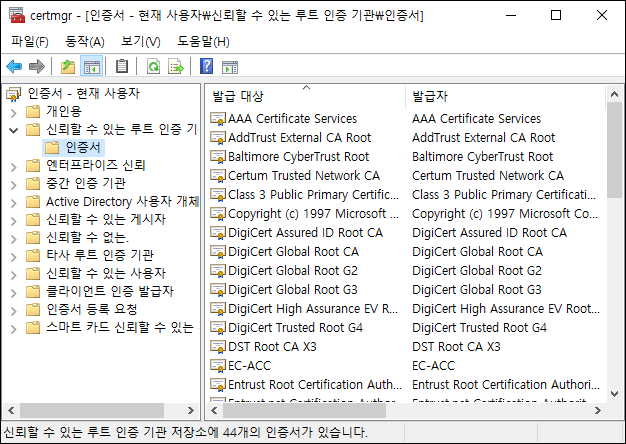Click the certificate icon next to AAA Certificate Services
626x444 pixels.
pyautogui.click(x=218, y=119)
